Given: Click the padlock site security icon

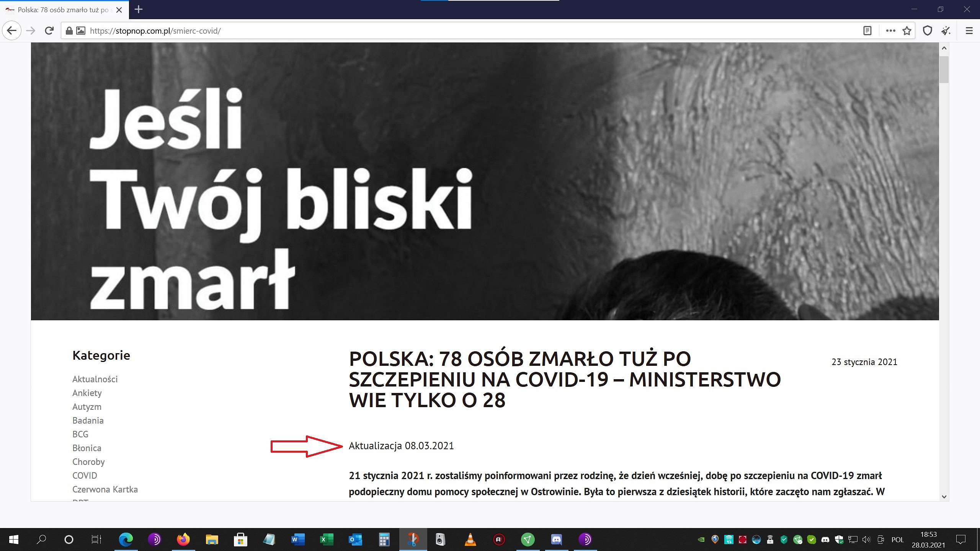Looking at the screenshot, I should pos(69,31).
